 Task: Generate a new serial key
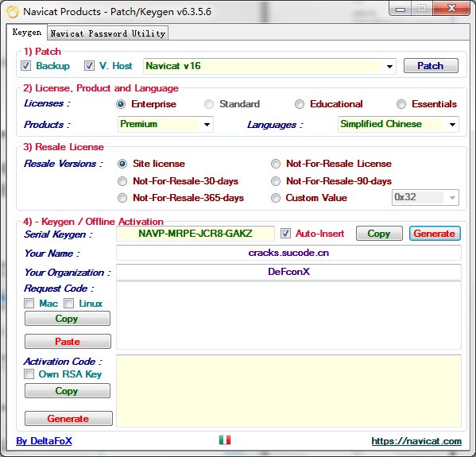coord(435,234)
